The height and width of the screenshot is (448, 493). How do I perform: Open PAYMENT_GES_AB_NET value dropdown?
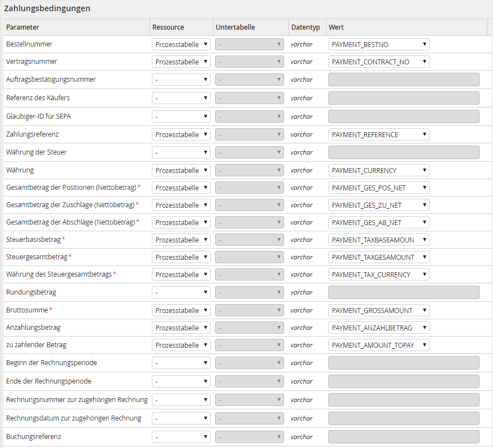379,222
